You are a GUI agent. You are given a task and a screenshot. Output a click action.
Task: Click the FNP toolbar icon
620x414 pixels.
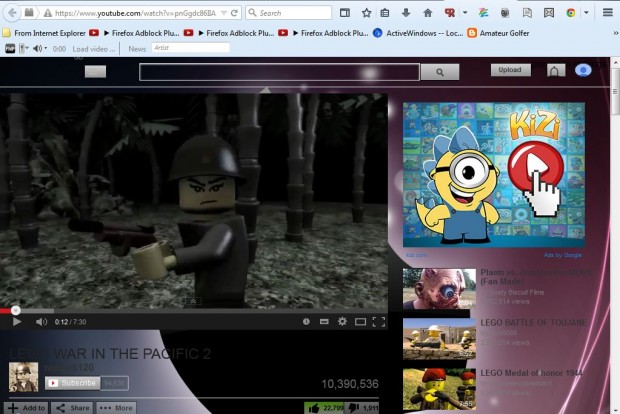(x=10, y=49)
